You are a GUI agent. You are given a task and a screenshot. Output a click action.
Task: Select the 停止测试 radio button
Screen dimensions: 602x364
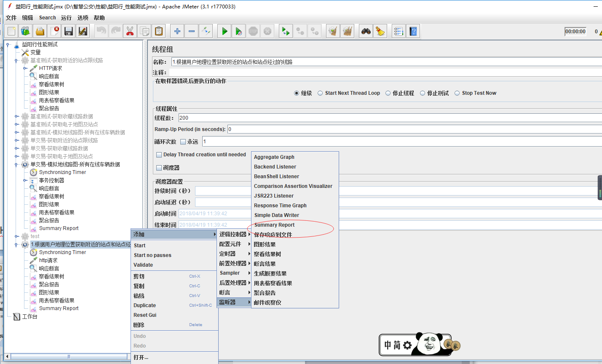pos(423,93)
